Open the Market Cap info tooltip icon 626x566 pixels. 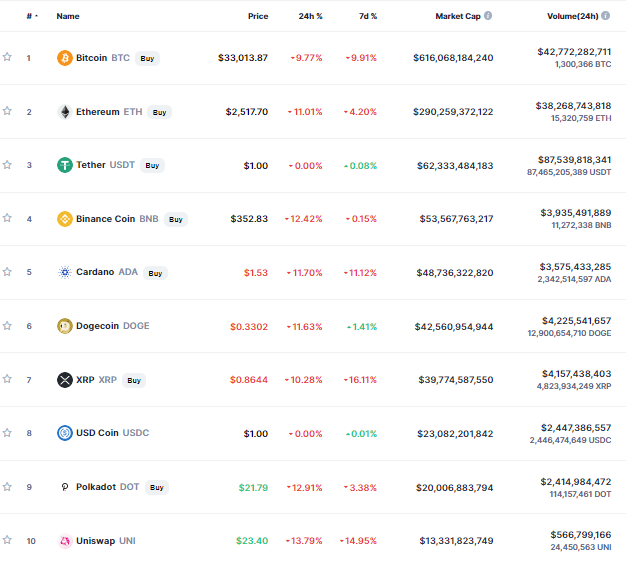point(488,16)
